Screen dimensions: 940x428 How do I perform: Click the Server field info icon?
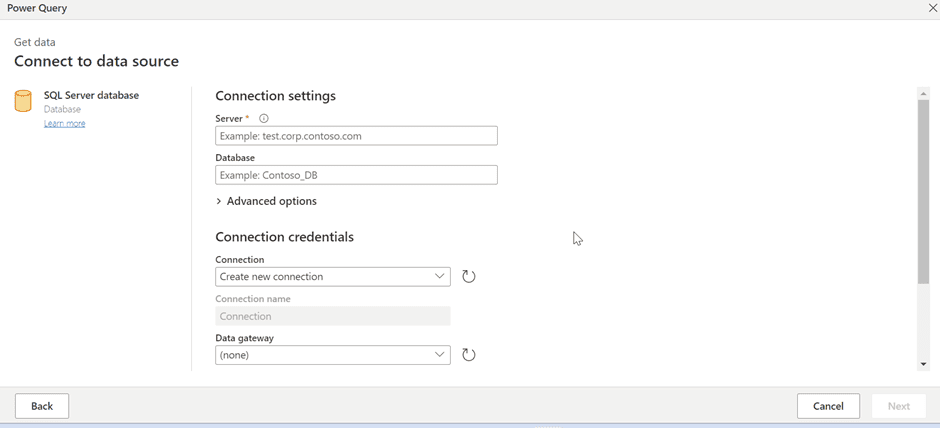point(264,119)
